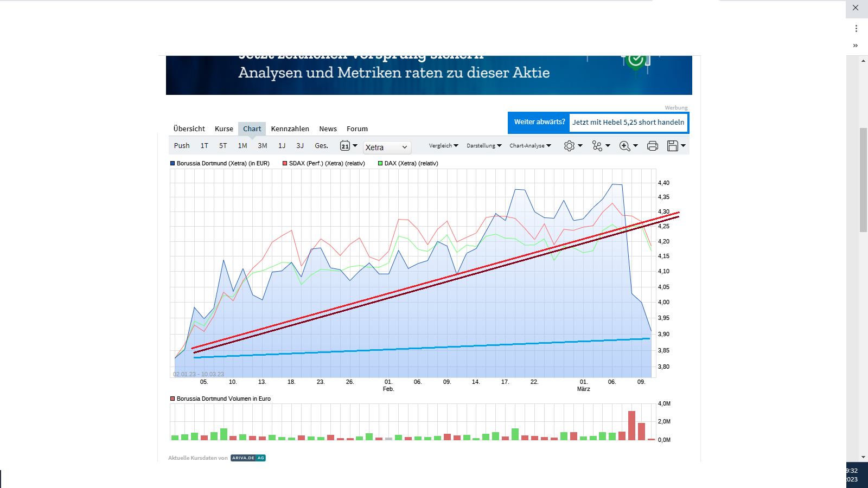Expand the Darstellung dropdown

[x=484, y=146]
